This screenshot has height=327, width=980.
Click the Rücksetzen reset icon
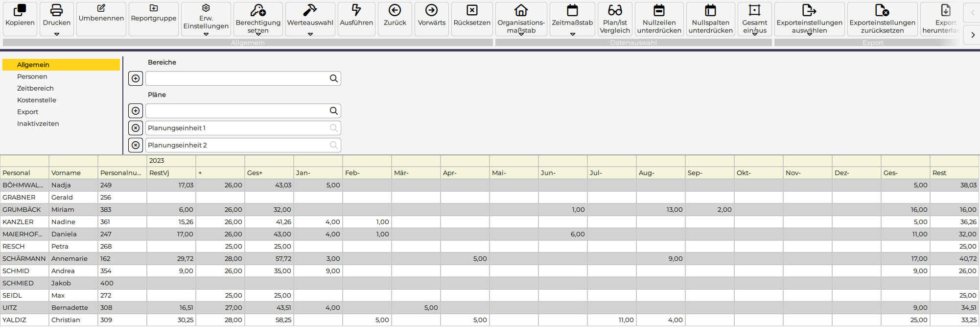tap(472, 10)
